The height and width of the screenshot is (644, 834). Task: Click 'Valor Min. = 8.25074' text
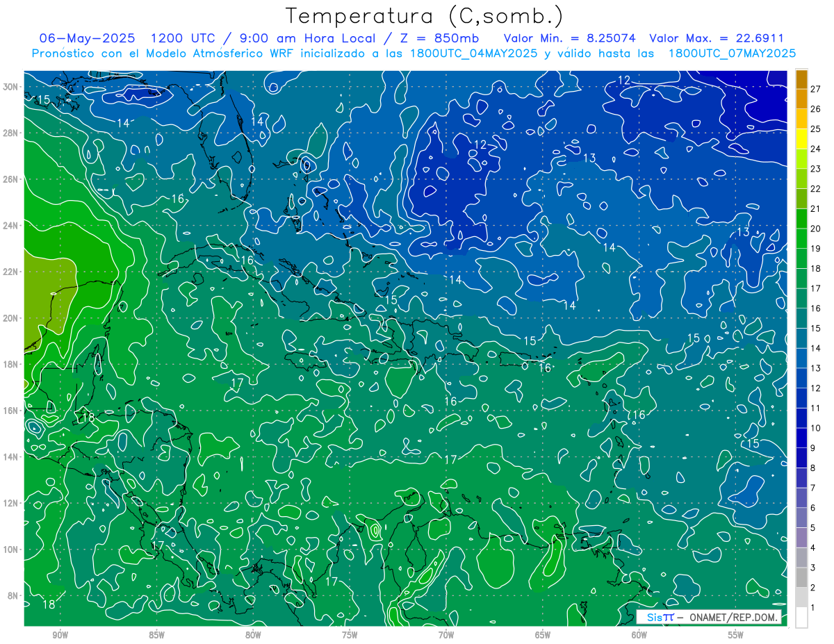click(569, 38)
